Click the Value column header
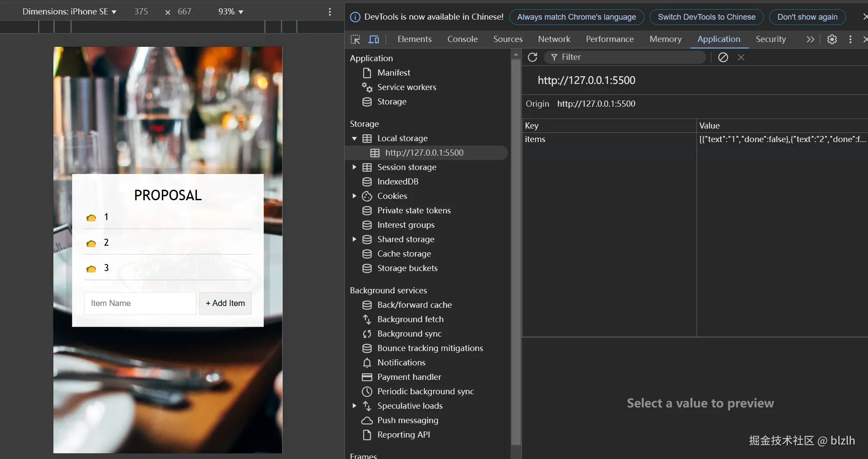868x459 pixels. 782,126
